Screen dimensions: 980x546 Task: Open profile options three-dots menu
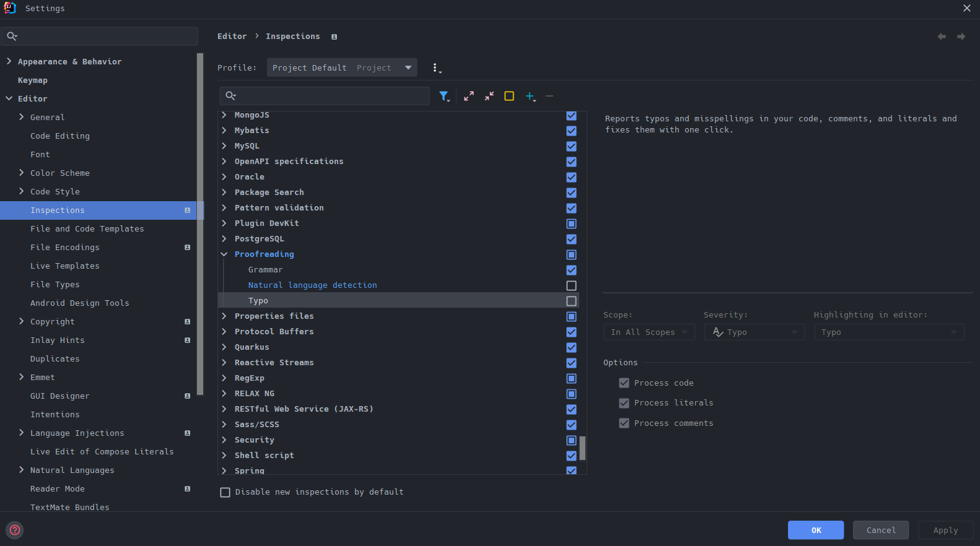coord(435,68)
